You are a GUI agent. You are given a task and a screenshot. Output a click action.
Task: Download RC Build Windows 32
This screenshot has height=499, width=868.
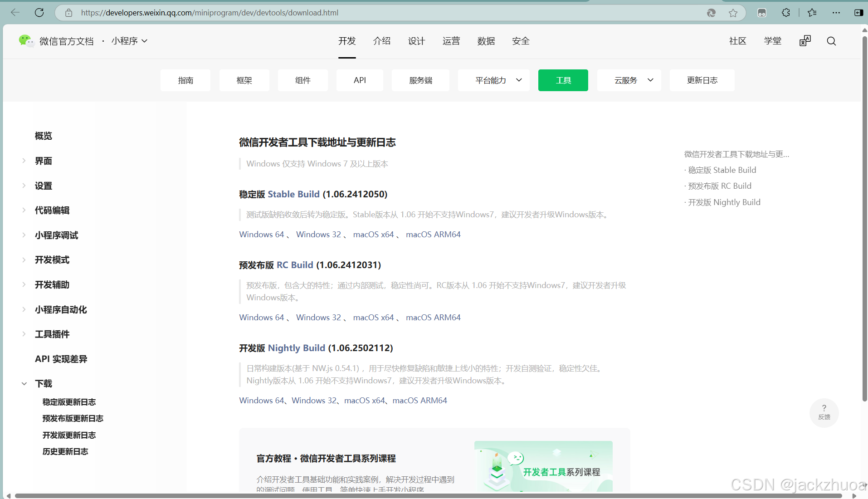click(318, 317)
